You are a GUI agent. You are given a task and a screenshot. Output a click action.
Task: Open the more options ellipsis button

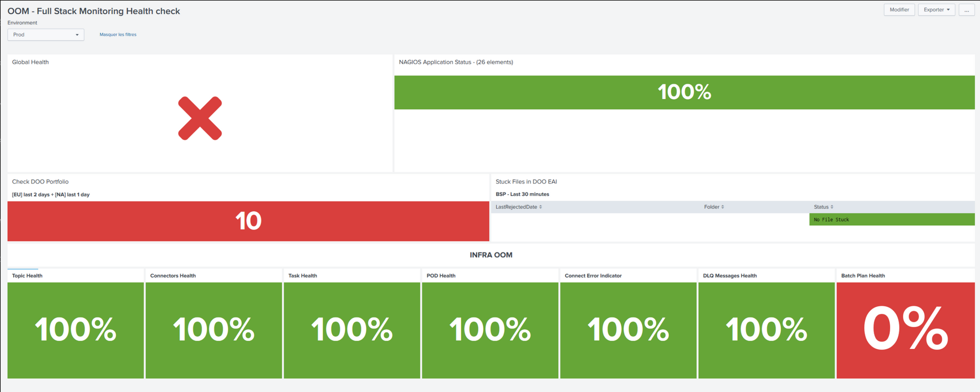[967, 10]
